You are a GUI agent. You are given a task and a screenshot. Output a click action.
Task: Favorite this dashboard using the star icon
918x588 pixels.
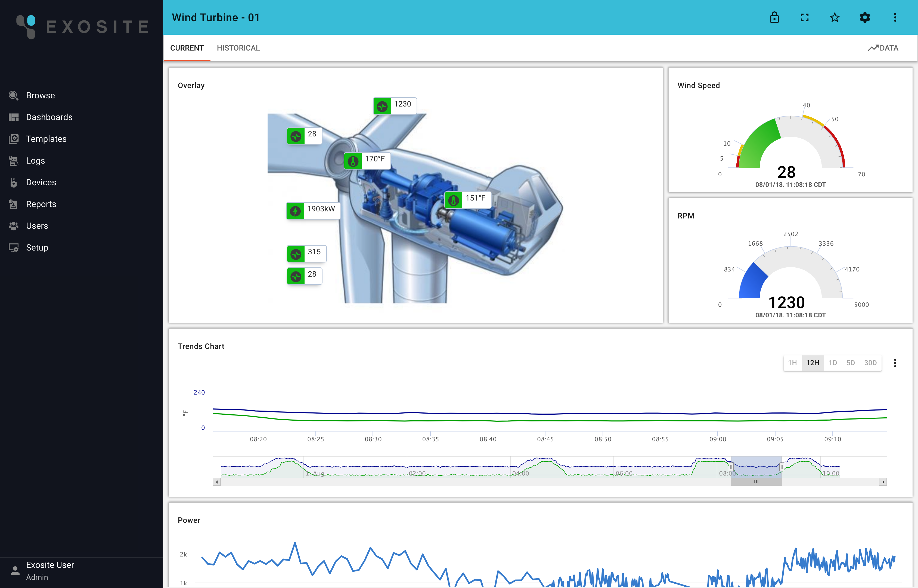[835, 18]
